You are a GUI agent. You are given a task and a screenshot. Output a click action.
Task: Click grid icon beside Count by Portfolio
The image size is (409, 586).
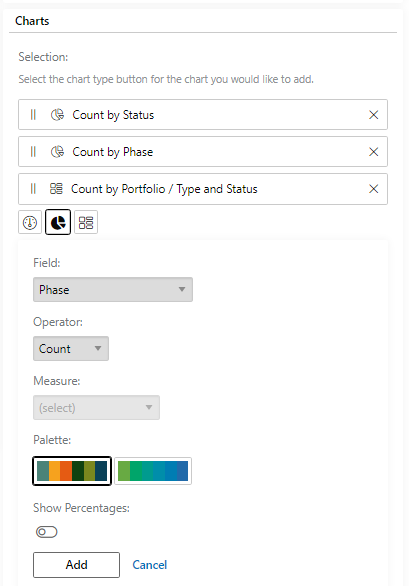[x=56, y=189]
